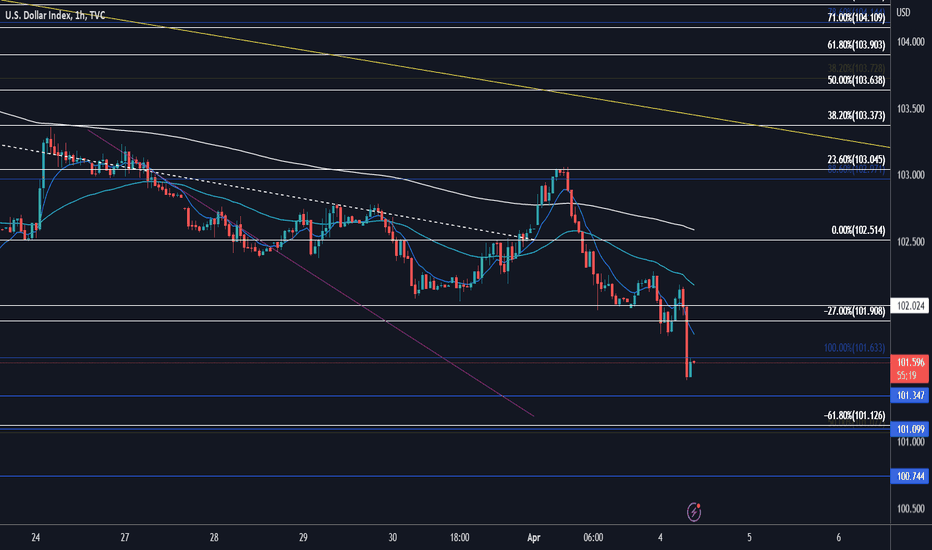The image size is (932, 550).
Task: Select the 100.744 blue price label
Action: click(x=910, y=476)
